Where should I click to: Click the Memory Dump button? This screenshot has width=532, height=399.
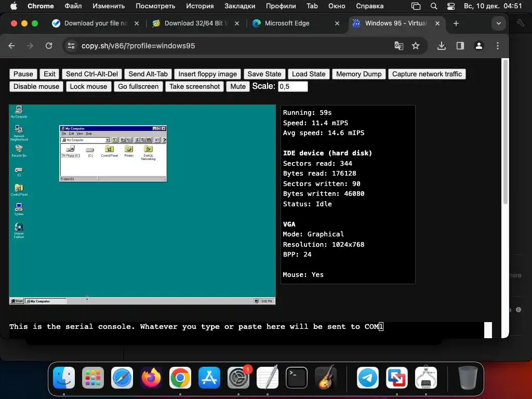point(358,74)
